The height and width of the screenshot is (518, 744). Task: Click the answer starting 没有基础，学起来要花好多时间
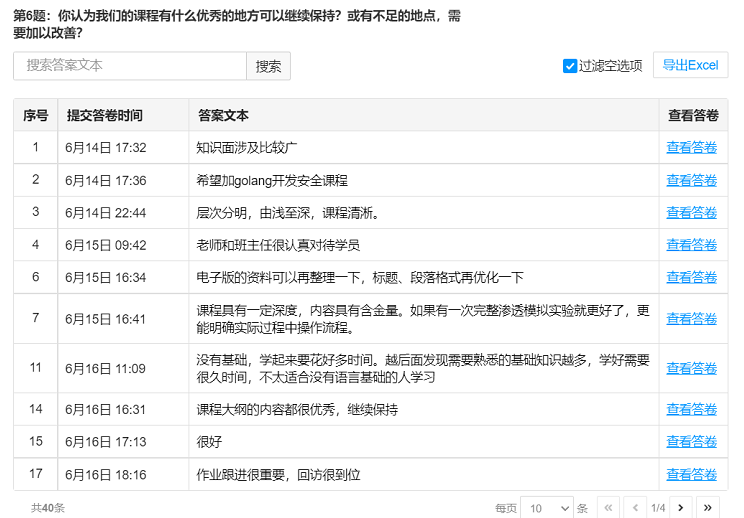click(x=423, y=368)
